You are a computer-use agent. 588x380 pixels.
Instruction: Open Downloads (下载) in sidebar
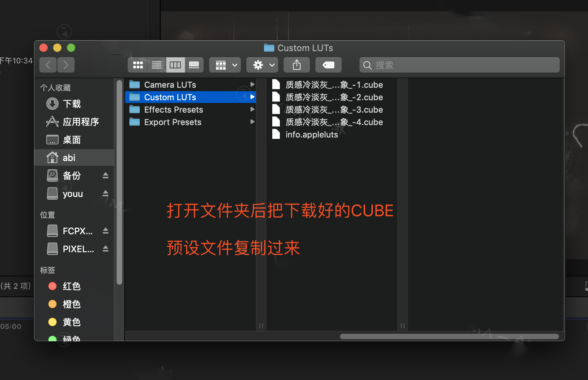(74, 104)
